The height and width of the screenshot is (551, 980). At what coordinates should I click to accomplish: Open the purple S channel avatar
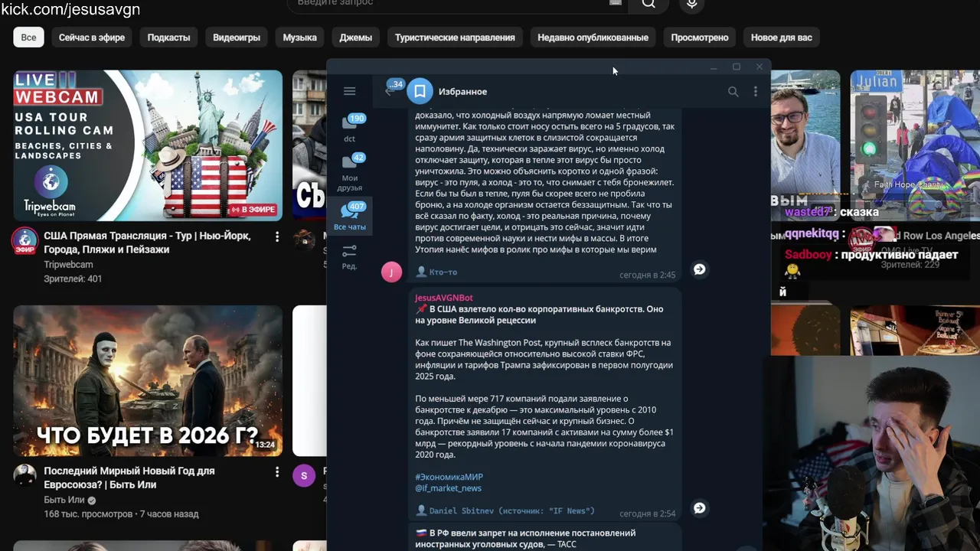coord(304,476)
